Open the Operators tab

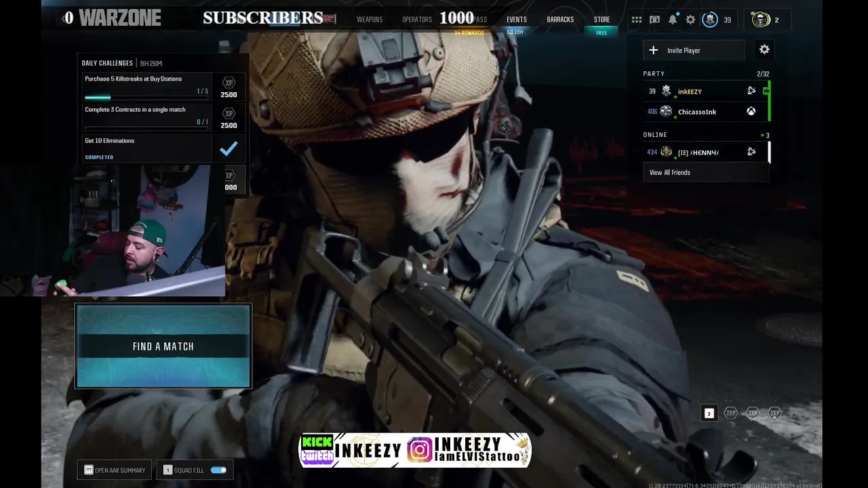[x=417, y=20]
